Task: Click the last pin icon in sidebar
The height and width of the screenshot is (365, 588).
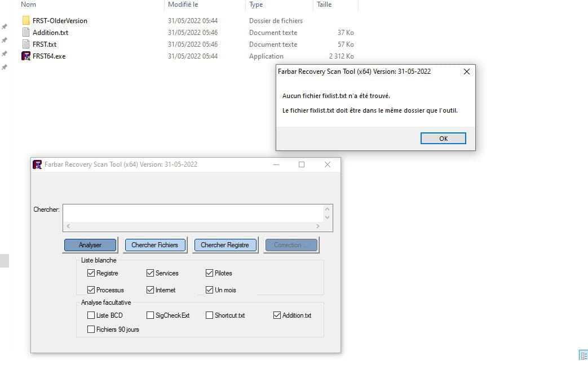Action: coord(5,67)
